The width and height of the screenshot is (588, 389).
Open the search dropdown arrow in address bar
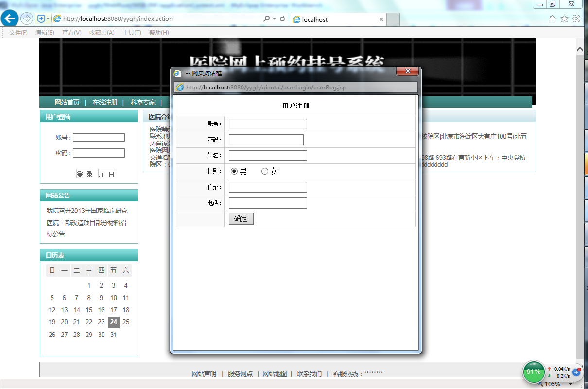(x=275, y=19)
